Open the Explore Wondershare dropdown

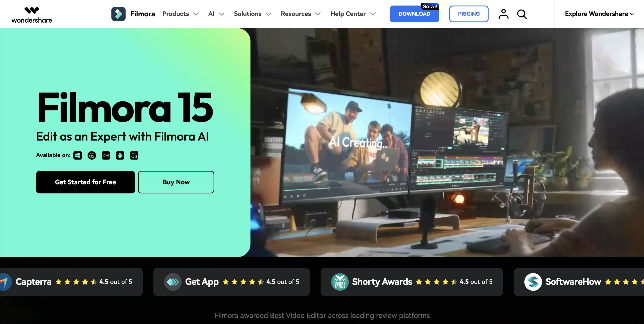(x=599, y=14)
